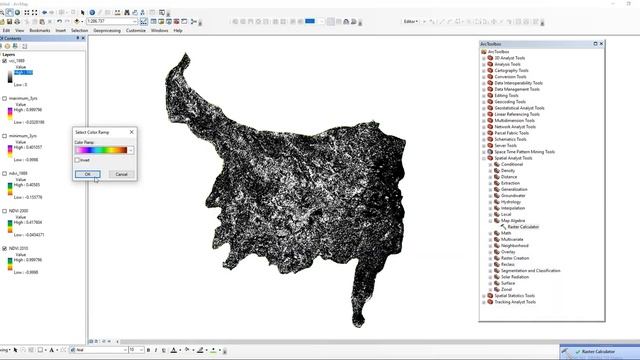The image size is (640, 360).
Task: Expand the Conversion Tools toolbox
Action: click(484, 77)
